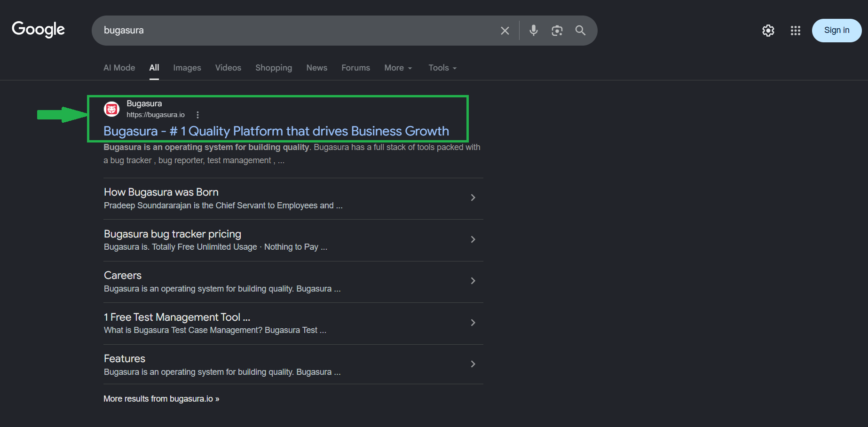Viewport: 868px width, 427px height.
Task: Open search by image camera icon
Action: coord(557,31)
